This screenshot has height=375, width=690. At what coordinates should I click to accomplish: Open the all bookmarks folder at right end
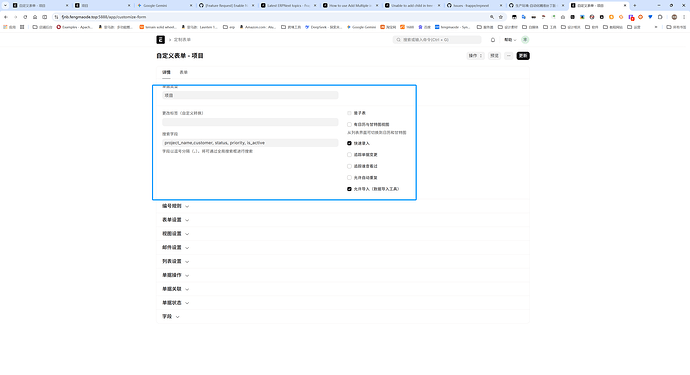tap(676, 27)
